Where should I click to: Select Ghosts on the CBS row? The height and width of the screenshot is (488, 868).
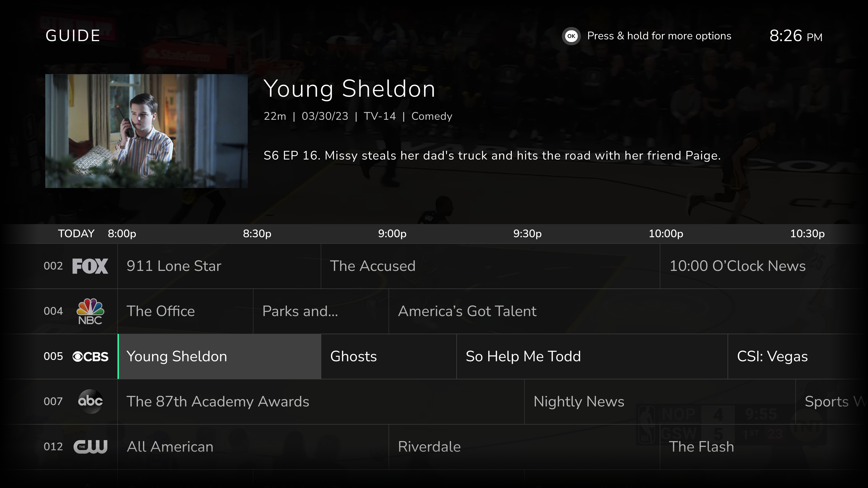(x=389, y=357)
